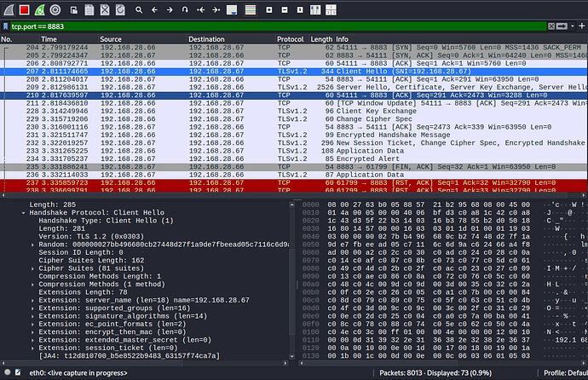Zoom in the main window text
Image resolution: width=588 pixels, height=380 pixels.
pyautogui.click(x=269, y=10)
